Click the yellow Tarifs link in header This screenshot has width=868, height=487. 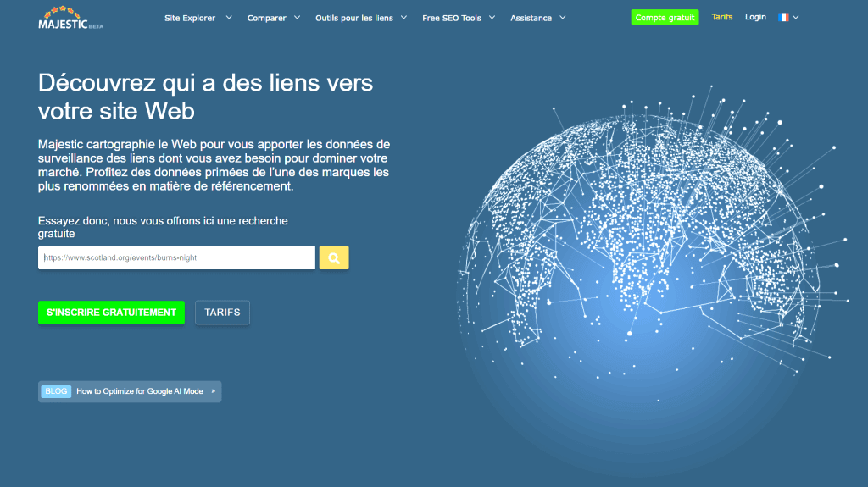coord(722,17)
